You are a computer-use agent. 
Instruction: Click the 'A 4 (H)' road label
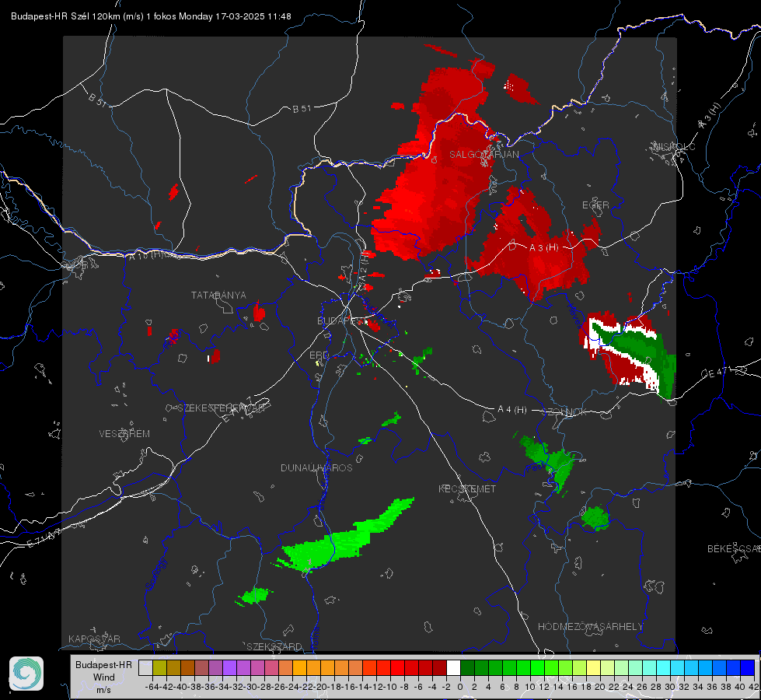(x=512, y=410)
